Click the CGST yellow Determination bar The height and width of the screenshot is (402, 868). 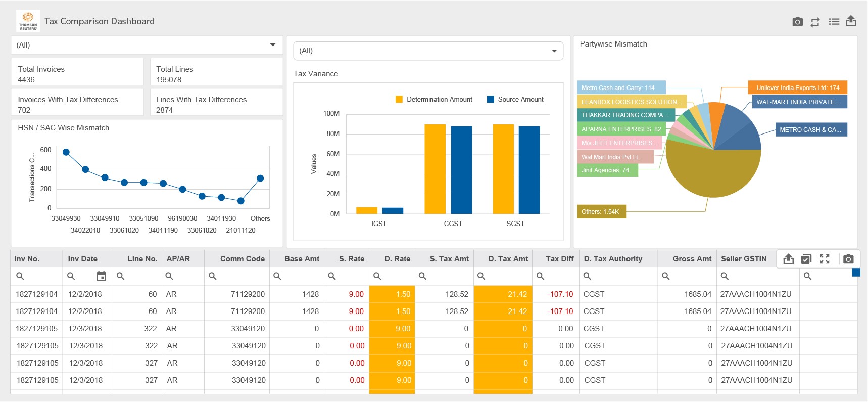(435, 169)
